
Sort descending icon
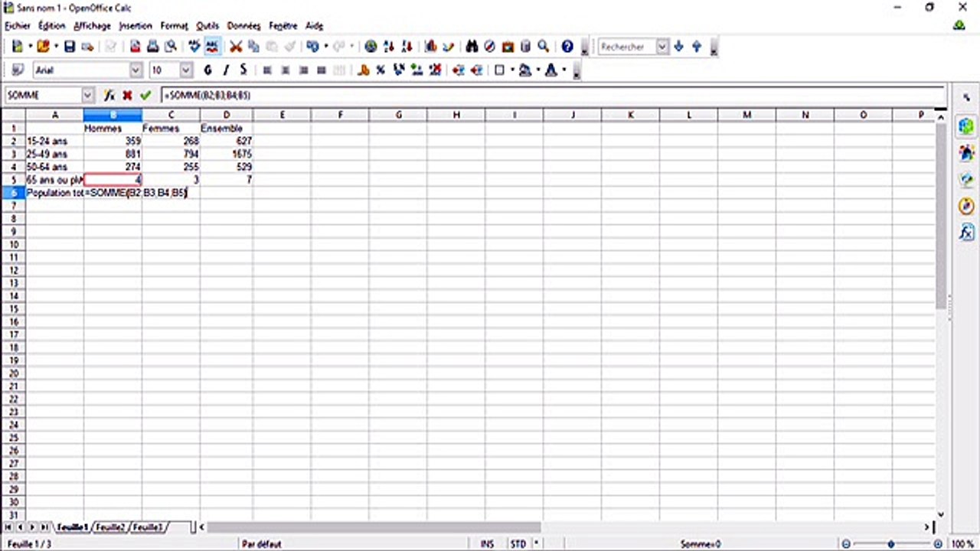[407, 47]
